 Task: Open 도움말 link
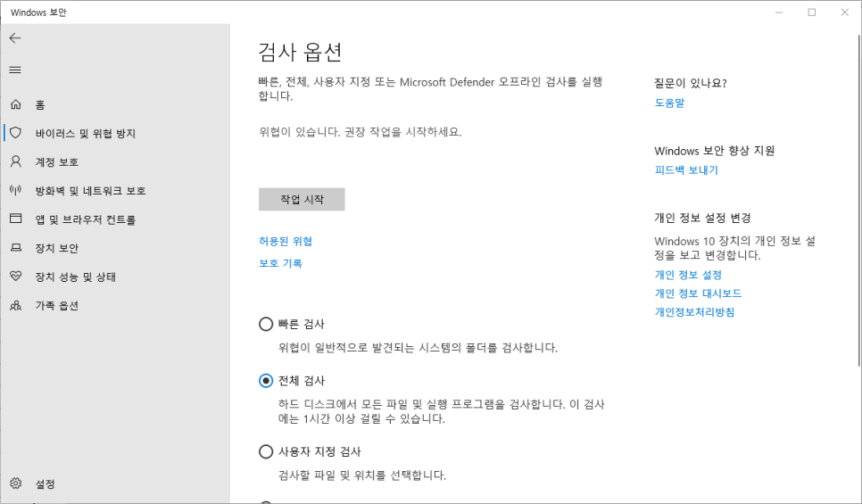coord(669,103)
